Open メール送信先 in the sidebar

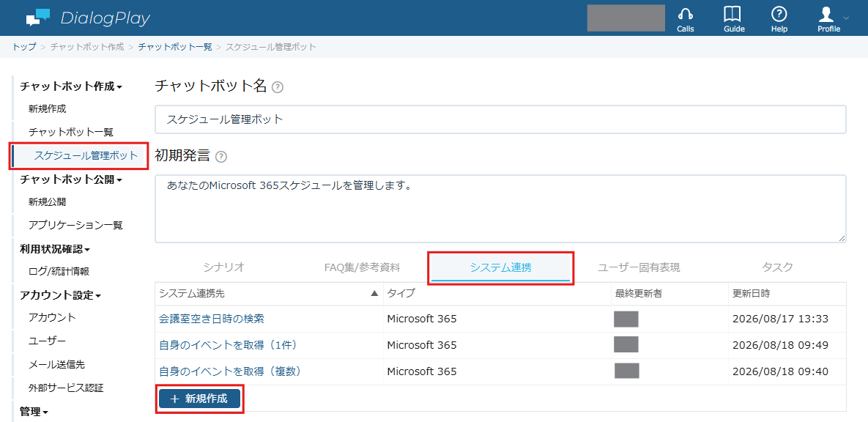point(56,364)
